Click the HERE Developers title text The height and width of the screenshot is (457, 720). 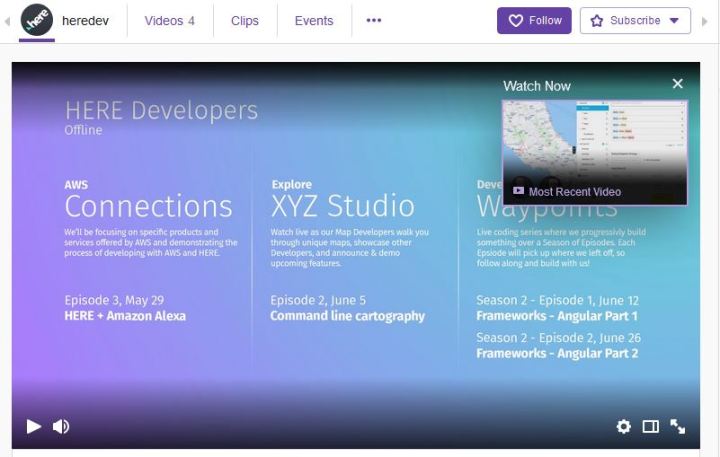point(161,110)
